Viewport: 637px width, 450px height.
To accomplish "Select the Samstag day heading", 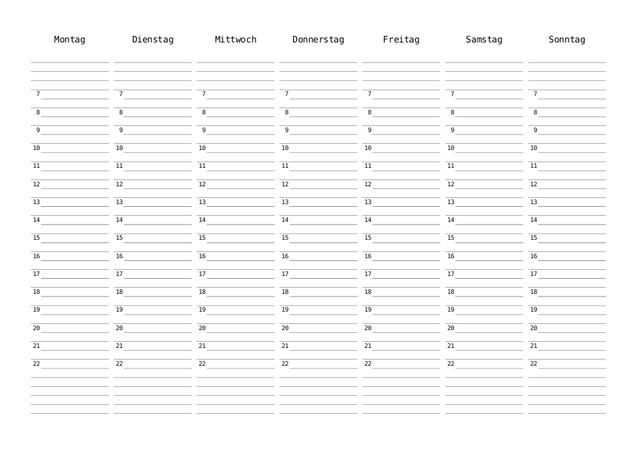I will pos(484,40).
